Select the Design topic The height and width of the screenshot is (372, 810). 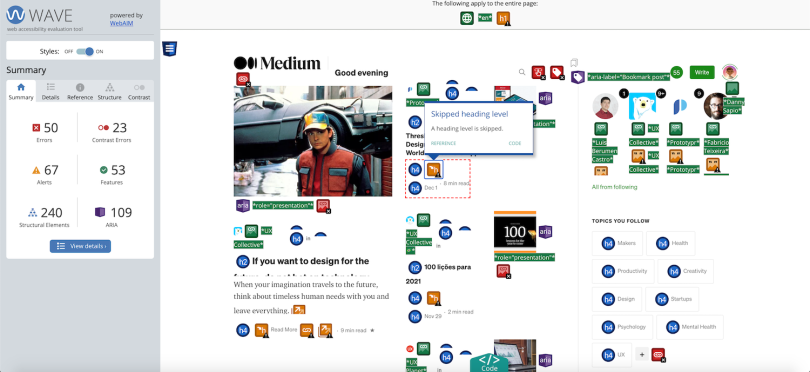(617, 299)
